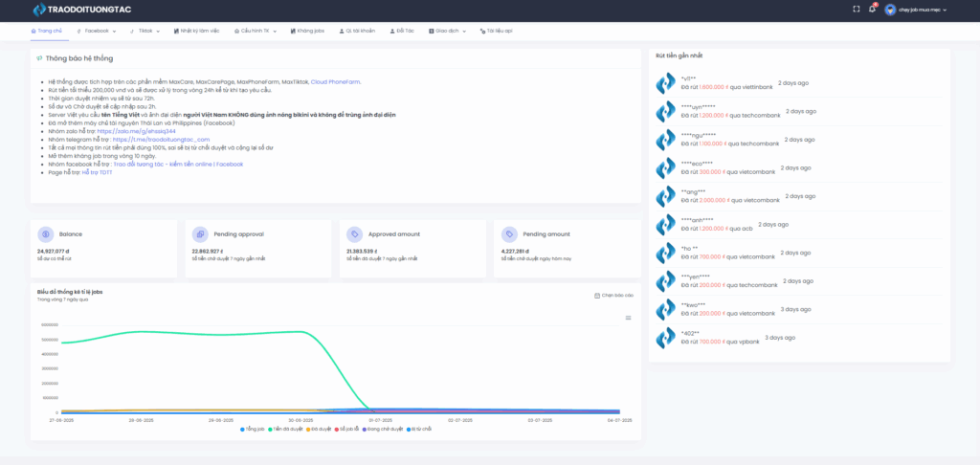Click the 01-07-2025 x-axis date label
Screen dimensions: 980x465
[379, 421]
